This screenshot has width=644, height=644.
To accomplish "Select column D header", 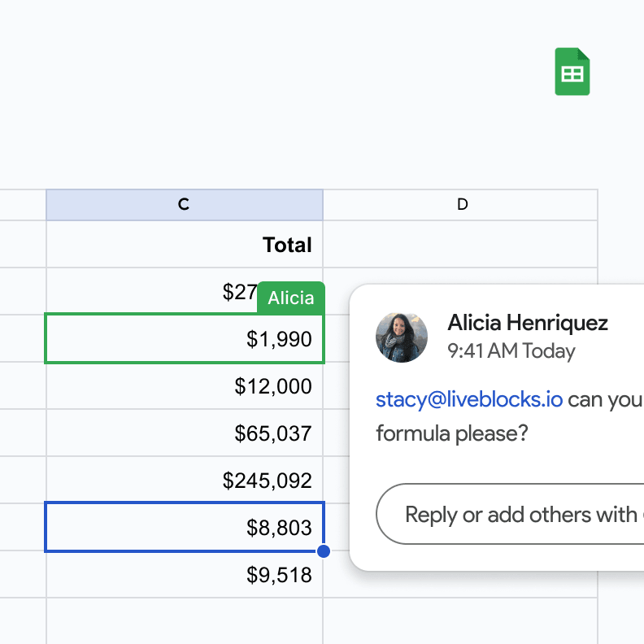I will pos(460,205).
